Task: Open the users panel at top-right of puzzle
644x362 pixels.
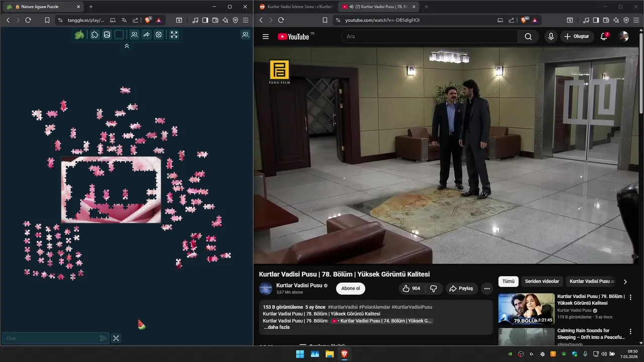Action: pos(246,35)
